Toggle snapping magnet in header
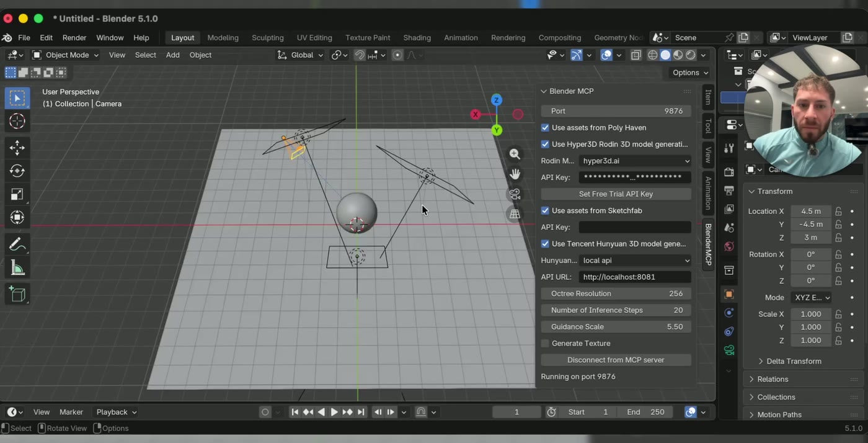868x443 pixels. coord(360,55)
